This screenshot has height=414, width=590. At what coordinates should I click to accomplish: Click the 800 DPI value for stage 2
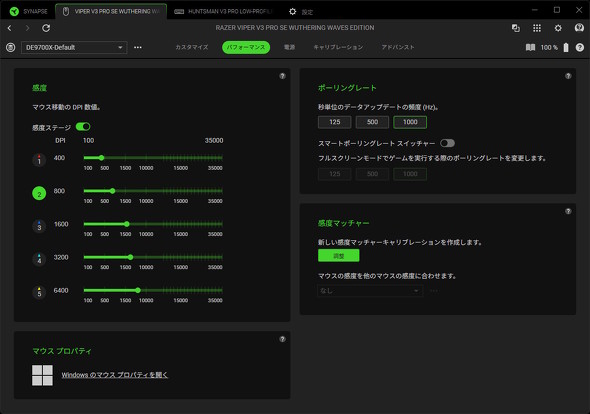tap(59, 191)
